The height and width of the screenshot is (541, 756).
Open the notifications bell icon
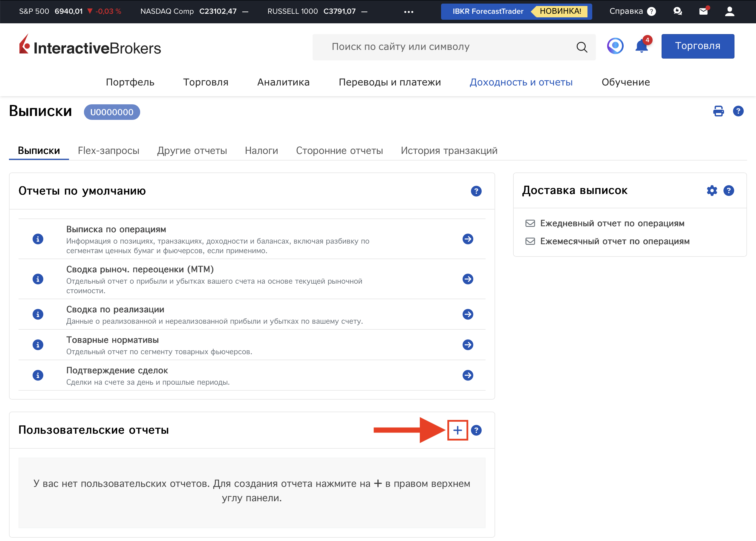(x=641, y=46)
